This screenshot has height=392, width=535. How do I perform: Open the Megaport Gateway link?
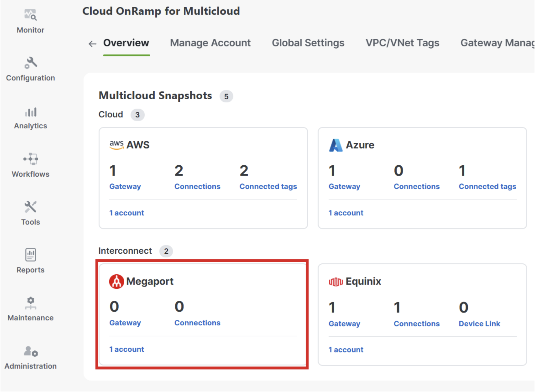[125, 323]
